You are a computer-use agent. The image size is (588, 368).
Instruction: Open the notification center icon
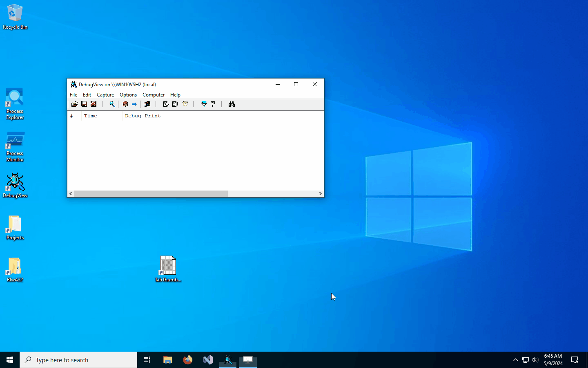(x=575, y=360)
